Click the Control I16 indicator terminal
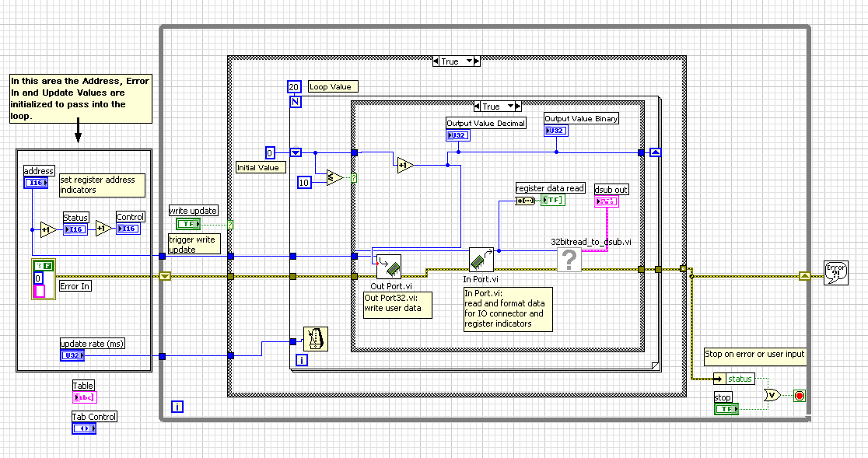Screen dimensions: 868x458 128,229
